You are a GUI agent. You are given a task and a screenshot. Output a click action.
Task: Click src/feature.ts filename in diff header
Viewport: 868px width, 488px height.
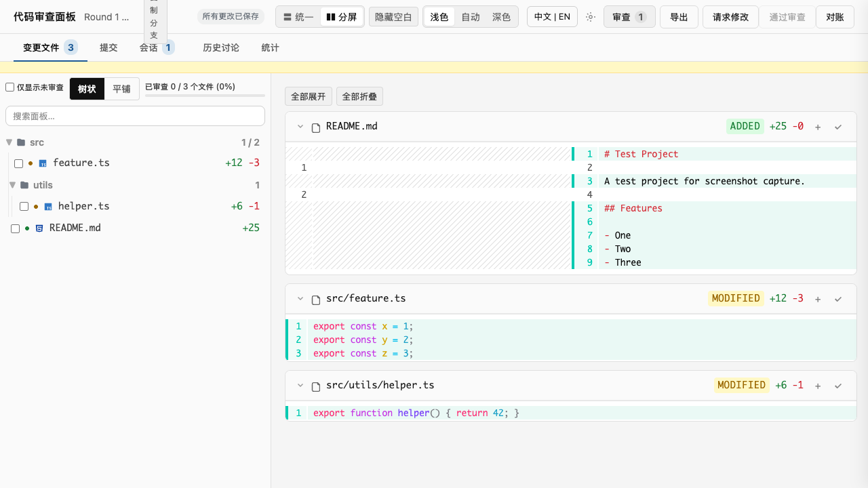tap(366, 298)
